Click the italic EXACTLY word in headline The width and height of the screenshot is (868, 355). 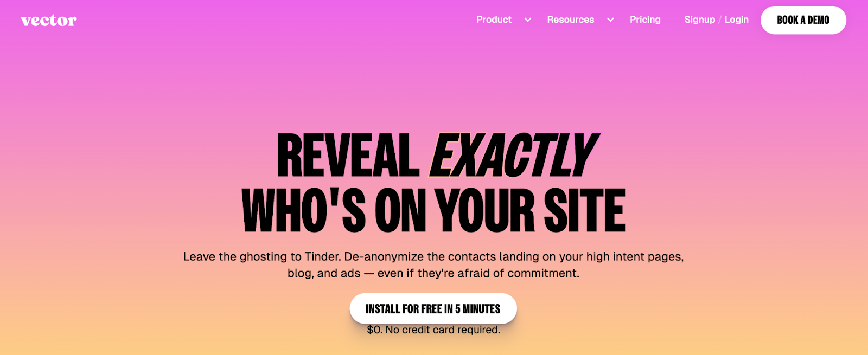(x=514, y=156)
